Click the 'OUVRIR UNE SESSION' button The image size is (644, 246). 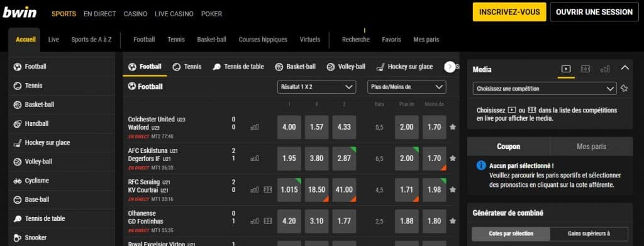[594, 12]
